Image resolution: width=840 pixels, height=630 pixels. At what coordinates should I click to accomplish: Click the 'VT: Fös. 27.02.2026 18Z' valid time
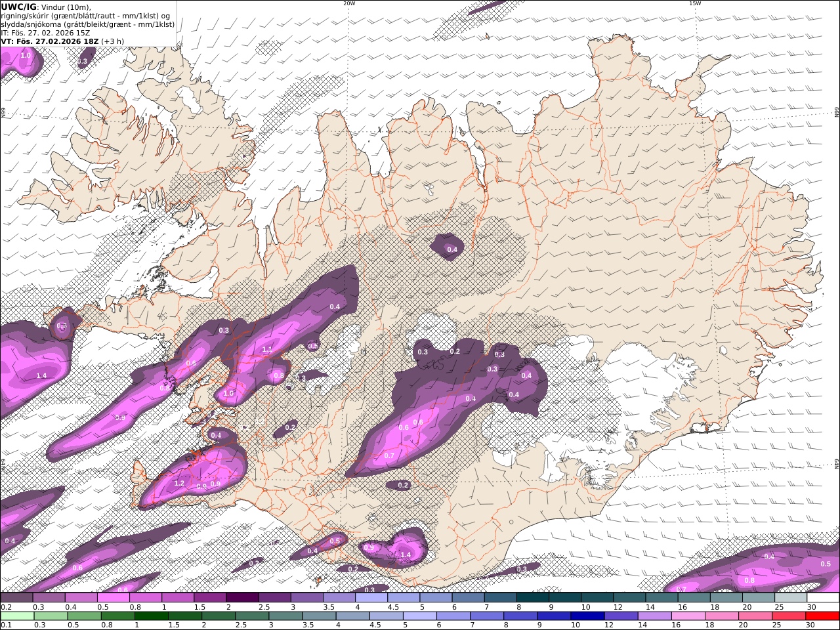click(x=49, y=41)
